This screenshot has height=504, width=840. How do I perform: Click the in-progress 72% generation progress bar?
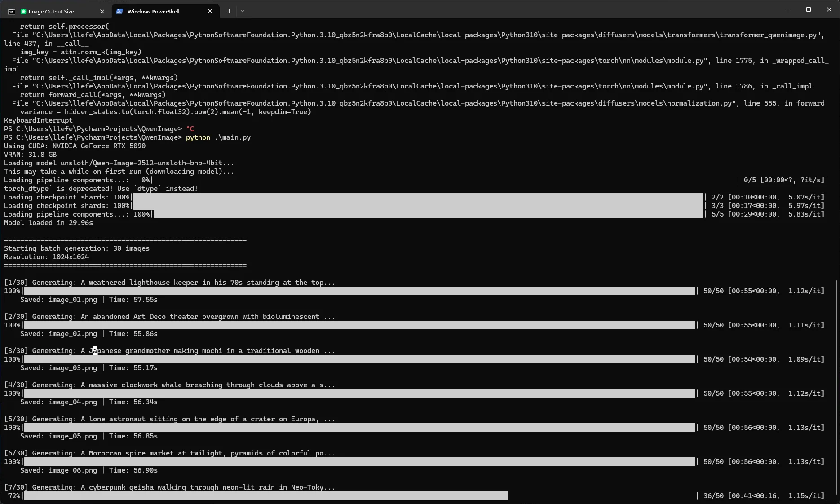266,495
